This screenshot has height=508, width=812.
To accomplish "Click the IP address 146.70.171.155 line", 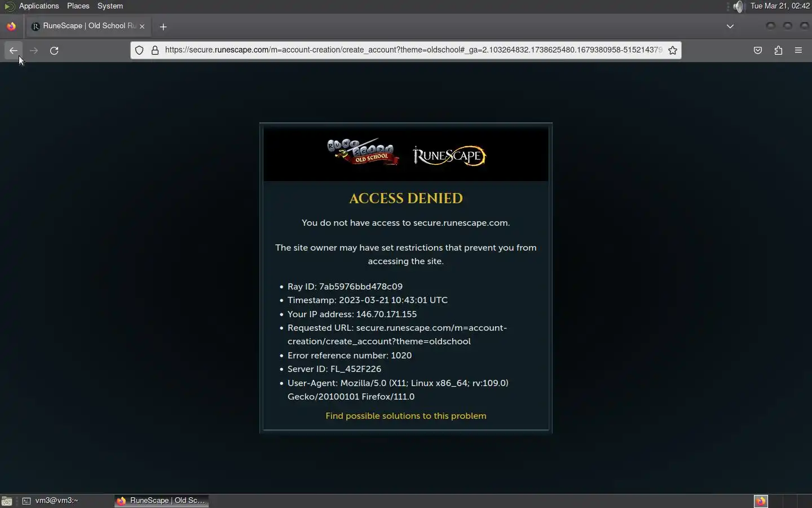I will click(352, 314).
